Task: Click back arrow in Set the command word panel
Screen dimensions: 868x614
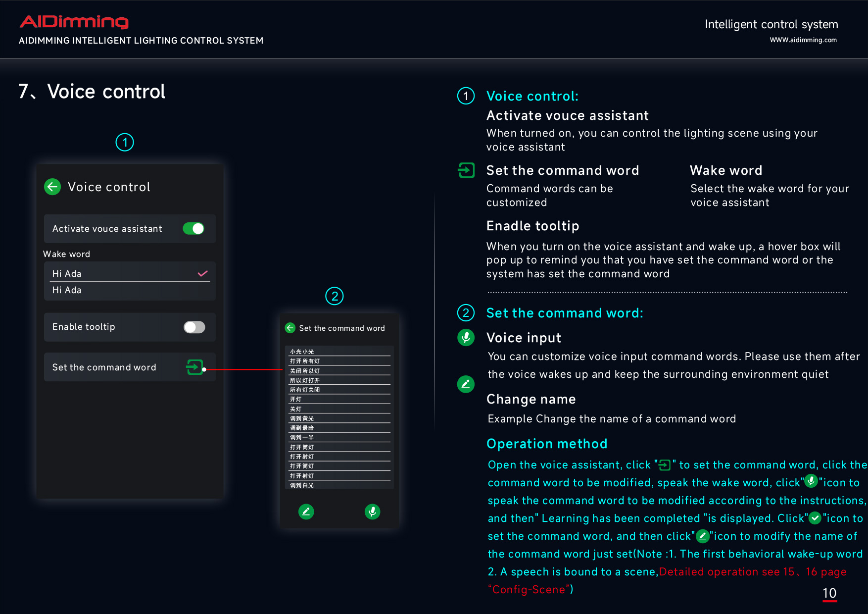Action: click(290, 328)
